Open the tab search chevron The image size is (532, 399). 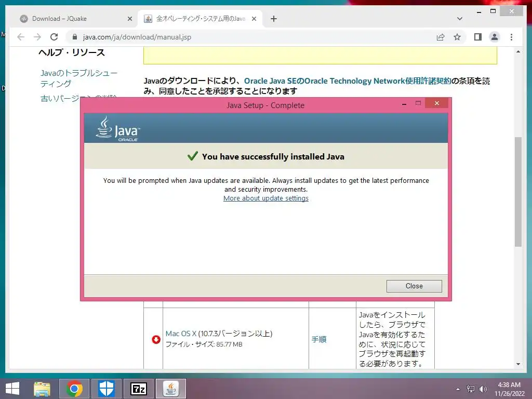click(x=459, y=19)
